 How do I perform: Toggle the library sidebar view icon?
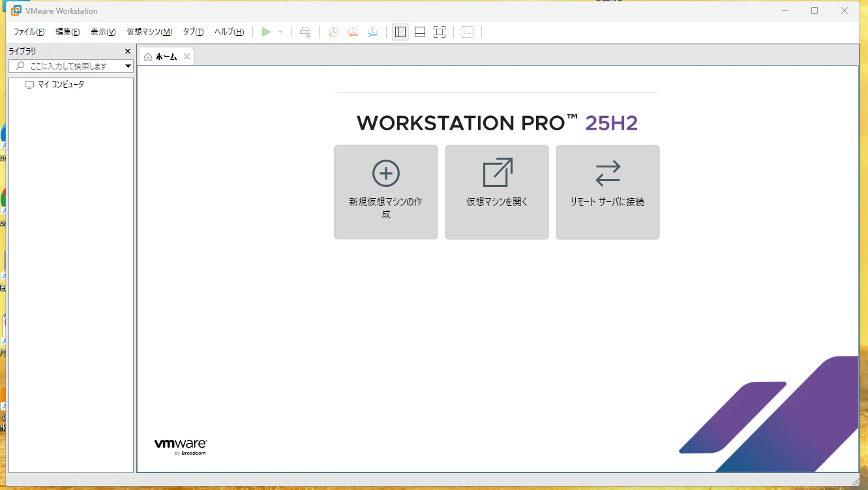click(x=400, y=32)
